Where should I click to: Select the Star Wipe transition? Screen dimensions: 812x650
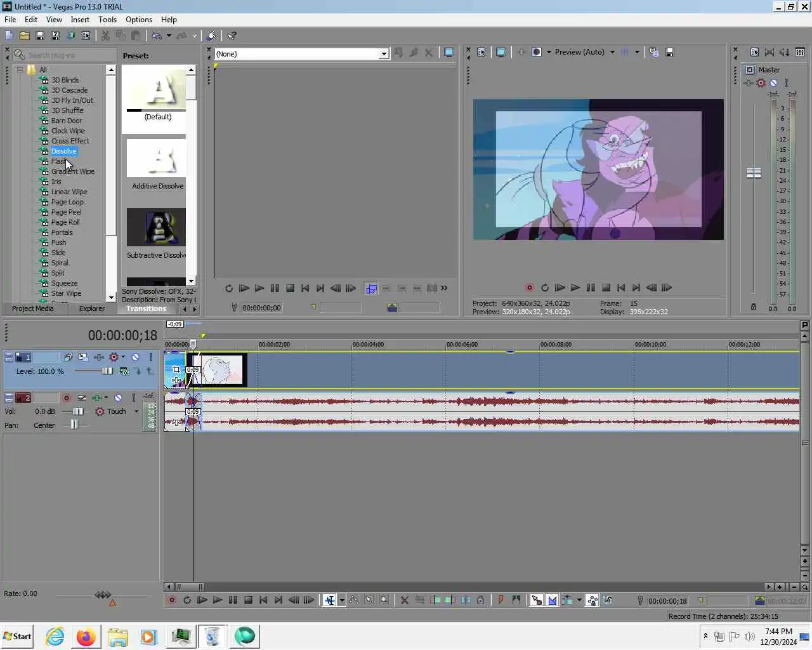point(67,293)
